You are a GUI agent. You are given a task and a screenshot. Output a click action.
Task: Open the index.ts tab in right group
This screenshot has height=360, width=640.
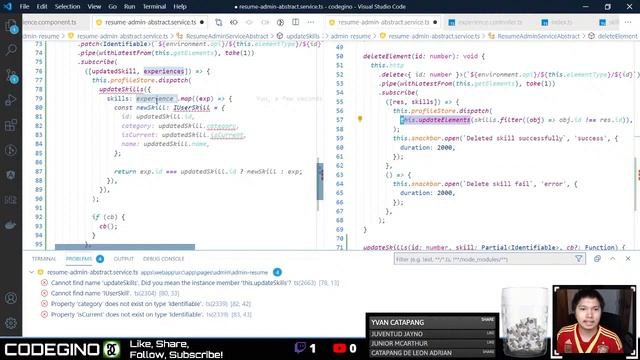(562, 22)
